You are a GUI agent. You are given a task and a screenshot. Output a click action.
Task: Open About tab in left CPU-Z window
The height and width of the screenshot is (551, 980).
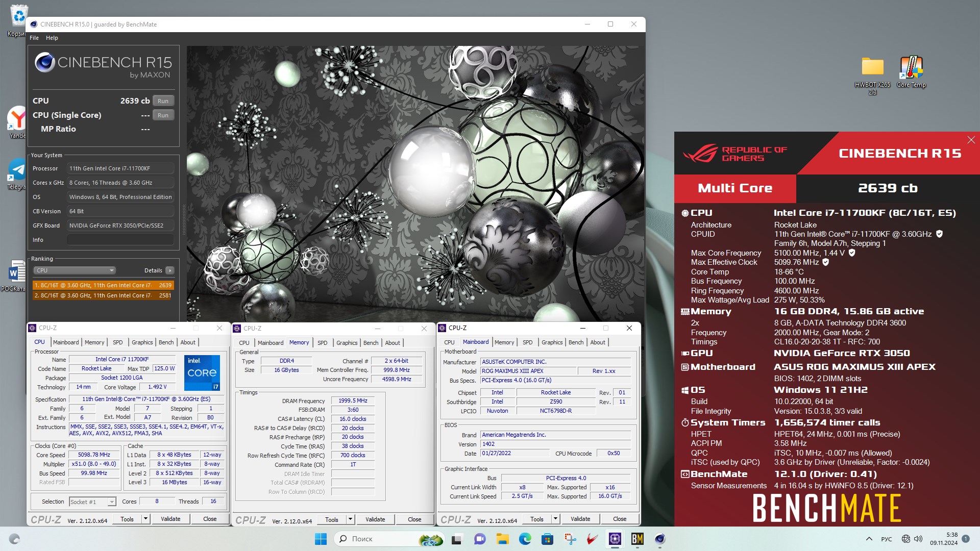click(188, 342)
